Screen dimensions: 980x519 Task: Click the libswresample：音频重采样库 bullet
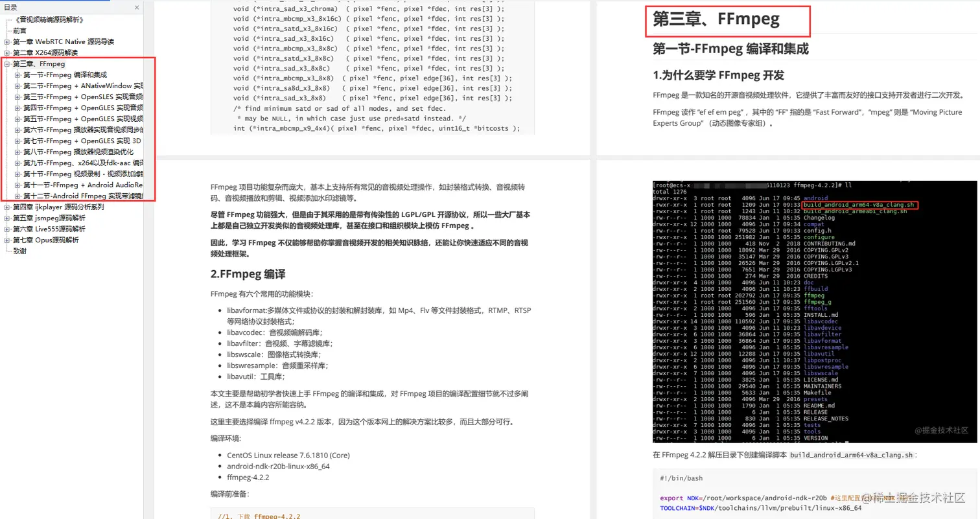277,365
